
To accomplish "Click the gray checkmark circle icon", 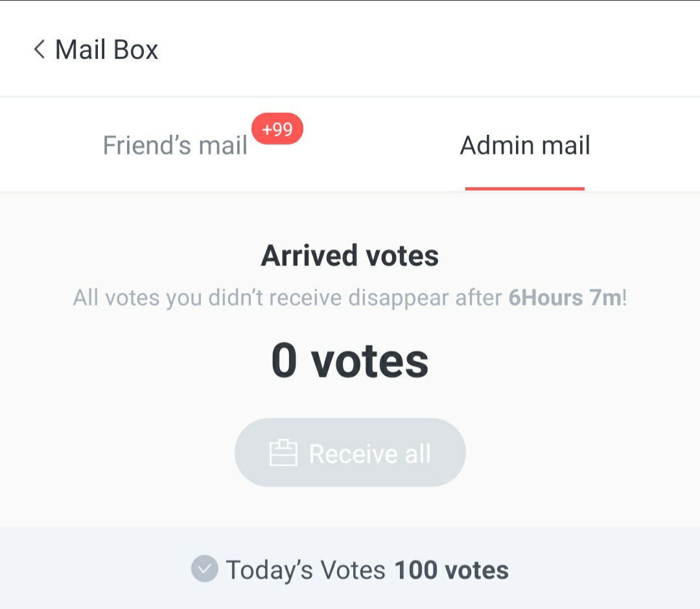I will point(204,569).
